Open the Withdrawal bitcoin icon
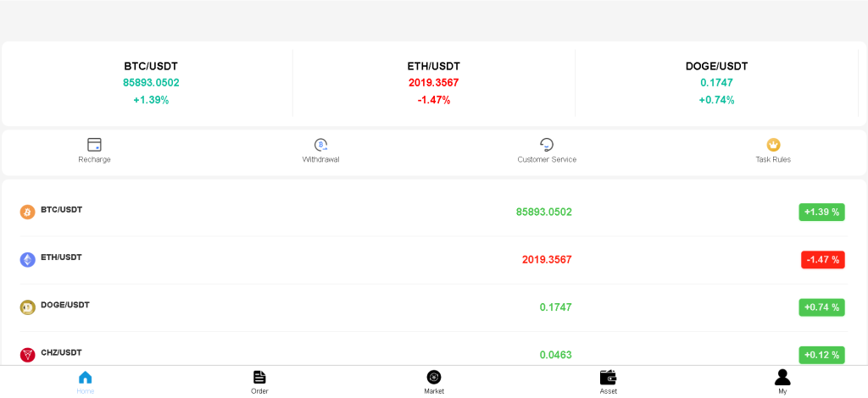This screenshot has height=398, width=868. [320, 145]
